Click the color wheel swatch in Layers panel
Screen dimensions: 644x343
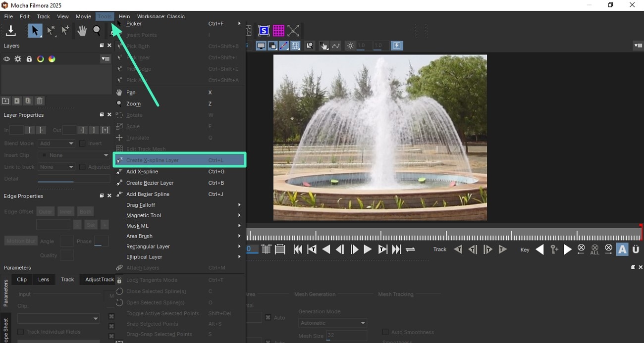click(x=52, y=58)
